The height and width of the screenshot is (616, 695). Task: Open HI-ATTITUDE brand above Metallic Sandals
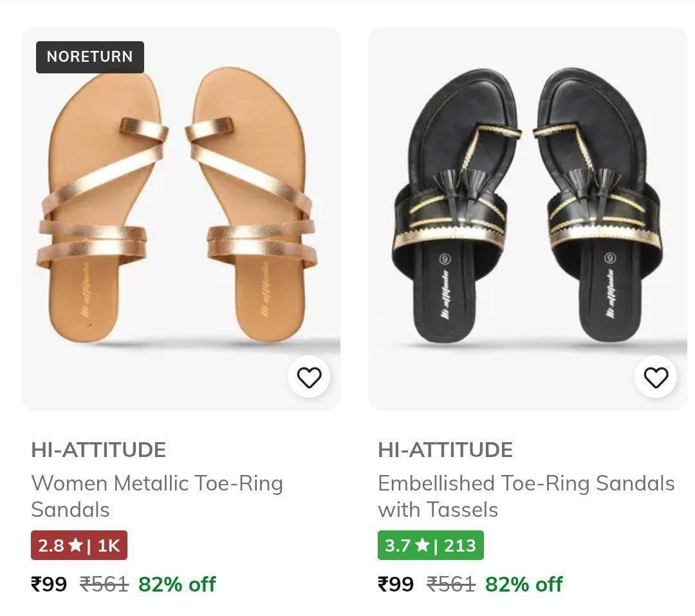[98, 449]
